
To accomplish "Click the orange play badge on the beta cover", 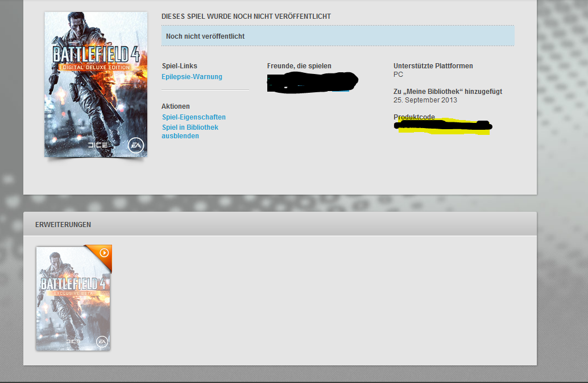I will pos(104,253).
